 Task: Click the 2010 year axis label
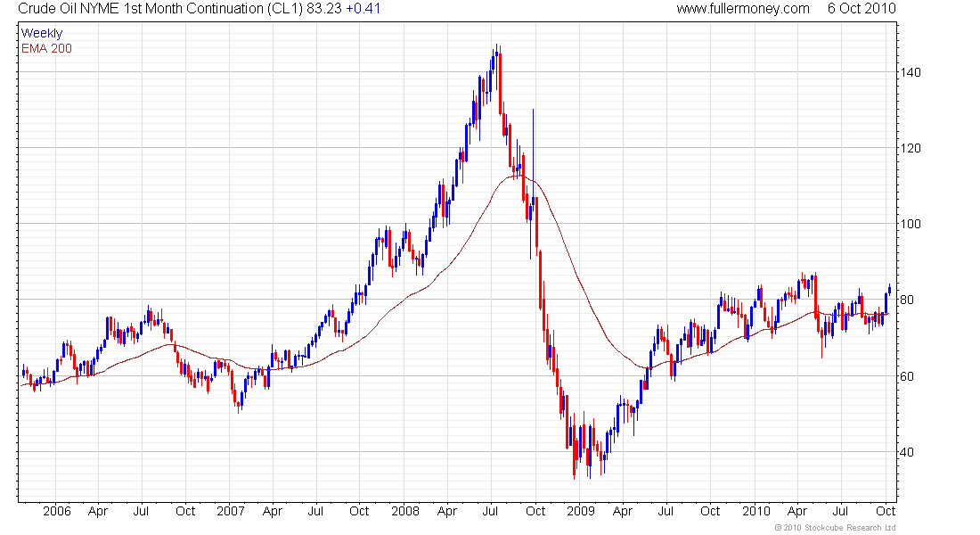(x=756, y=511)
